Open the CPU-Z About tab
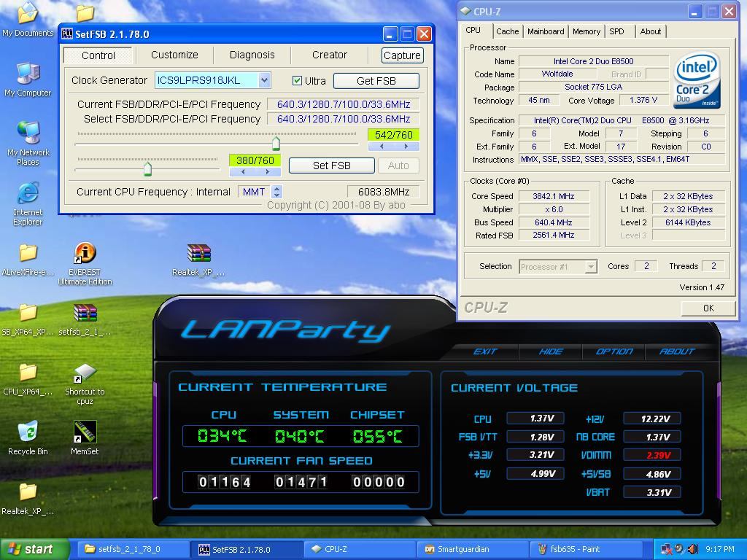Screen dimensions: 747x560 (x=650, y=31)
